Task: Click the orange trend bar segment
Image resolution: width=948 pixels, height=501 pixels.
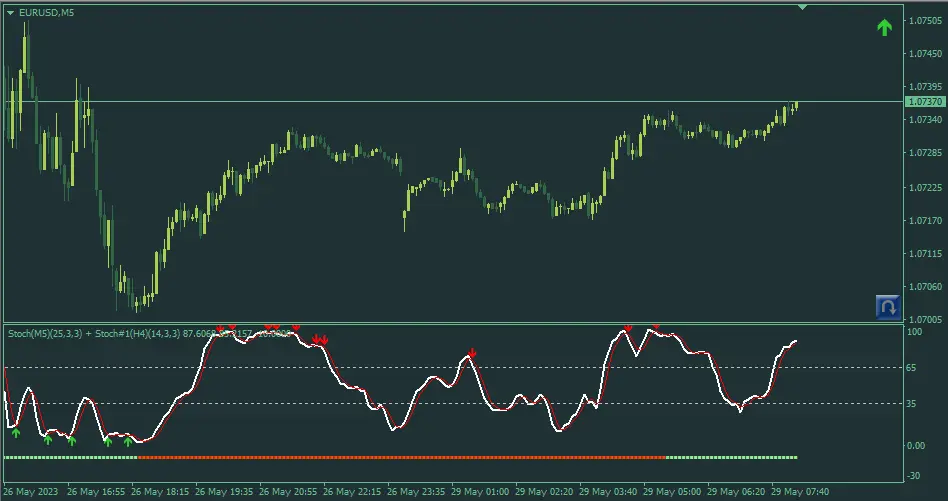Action: coord(400,457)
